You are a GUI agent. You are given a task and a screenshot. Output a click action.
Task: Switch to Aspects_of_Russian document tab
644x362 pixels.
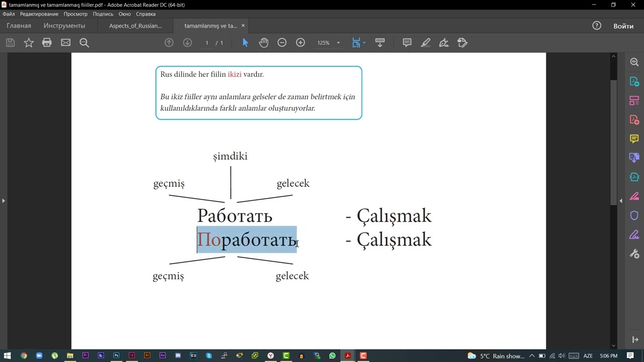point(136,26)
